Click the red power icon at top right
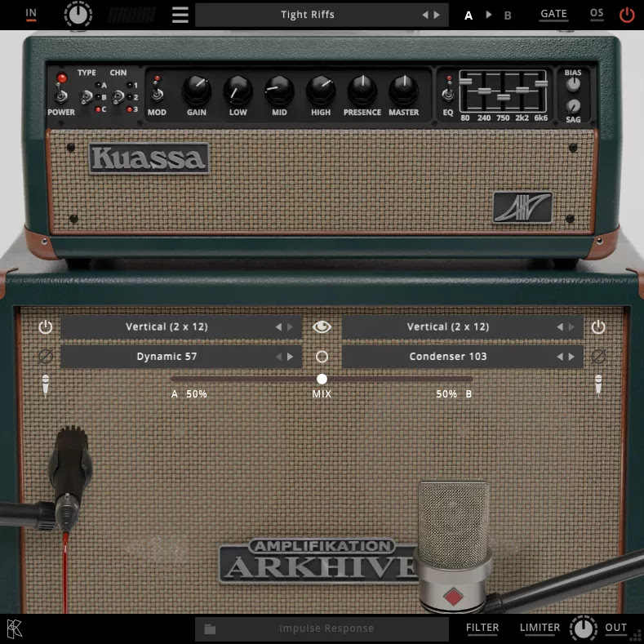 pos(626,15)
